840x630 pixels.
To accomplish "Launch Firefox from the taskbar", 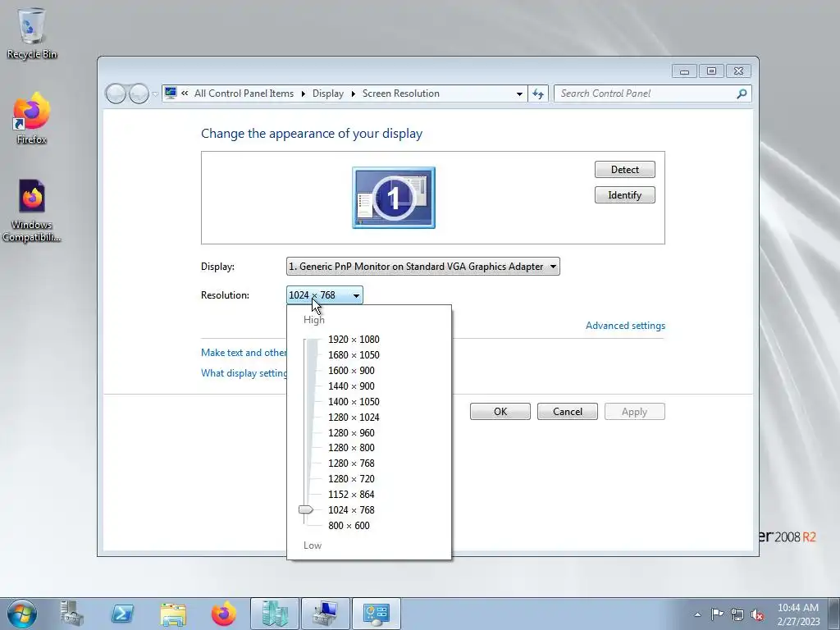I will coord(223,614).
